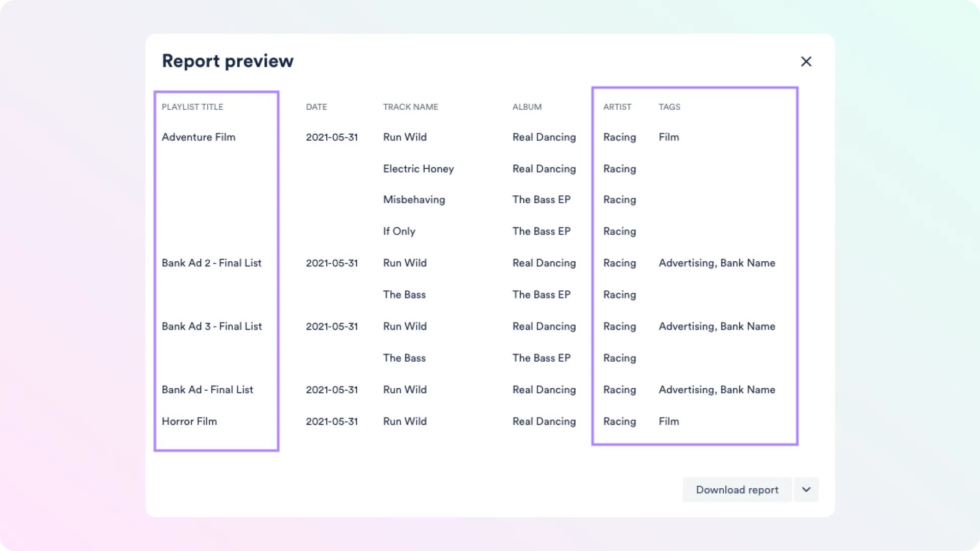Select the Adventure Film playlist entry
Viewport: 980px width, 551px height.
click(x=199, y=137)
